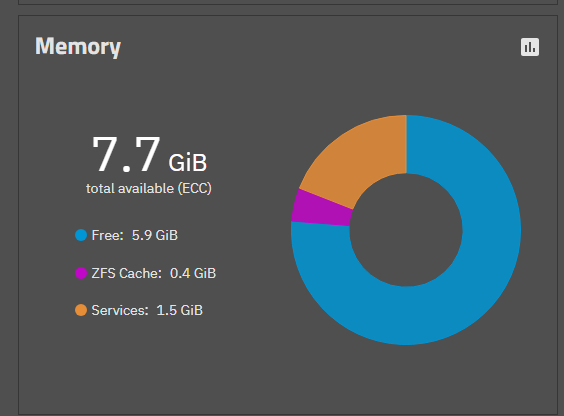Click the blue Free legend dot

point(81,235)
